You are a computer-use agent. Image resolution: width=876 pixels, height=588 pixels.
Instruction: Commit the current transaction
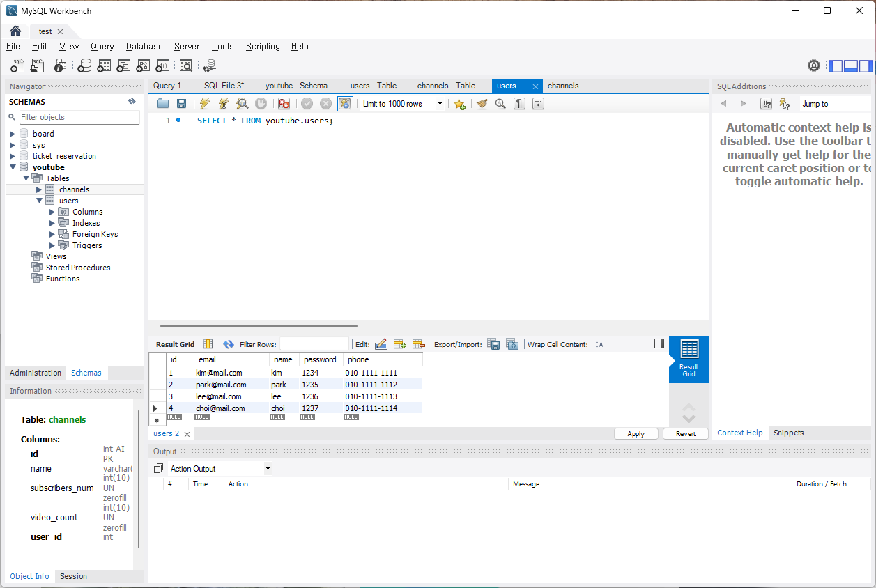click(307, 104)
